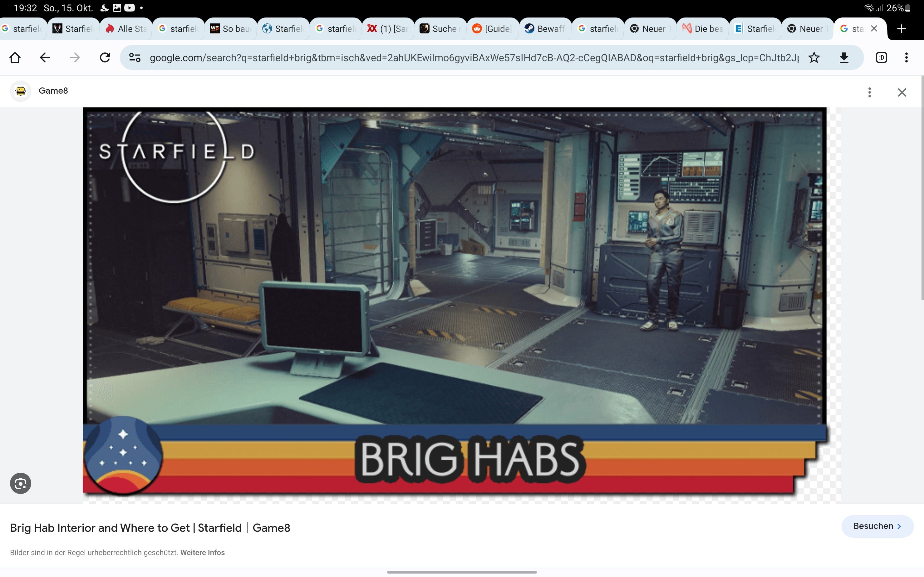
Task: Open the tab switcher icon
Action: [x=881, y=58]
